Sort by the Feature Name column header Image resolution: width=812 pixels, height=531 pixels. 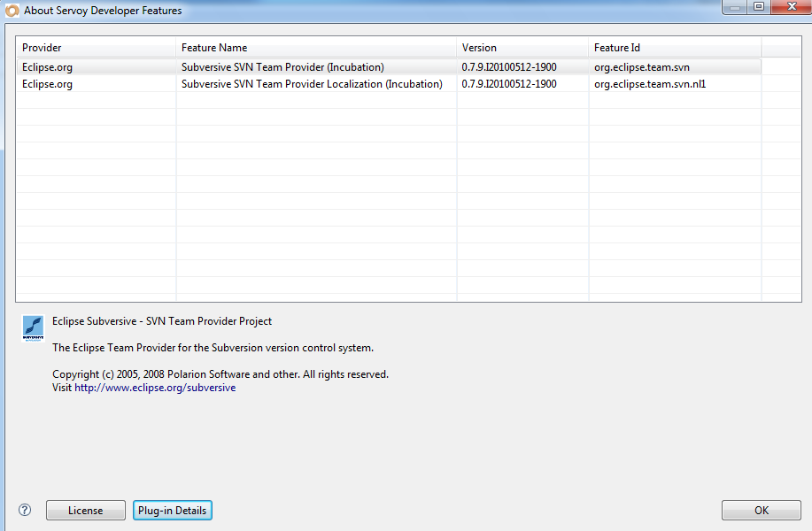pos(316,48)
